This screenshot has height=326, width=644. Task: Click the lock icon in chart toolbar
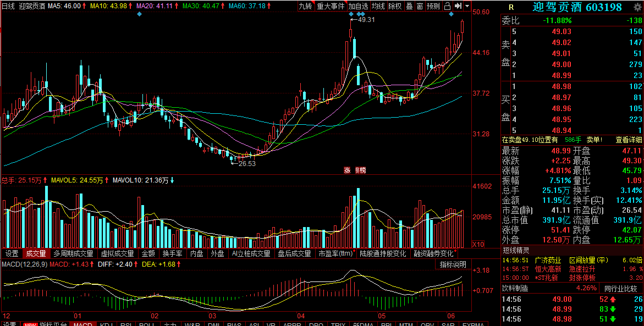click(447, 6)
